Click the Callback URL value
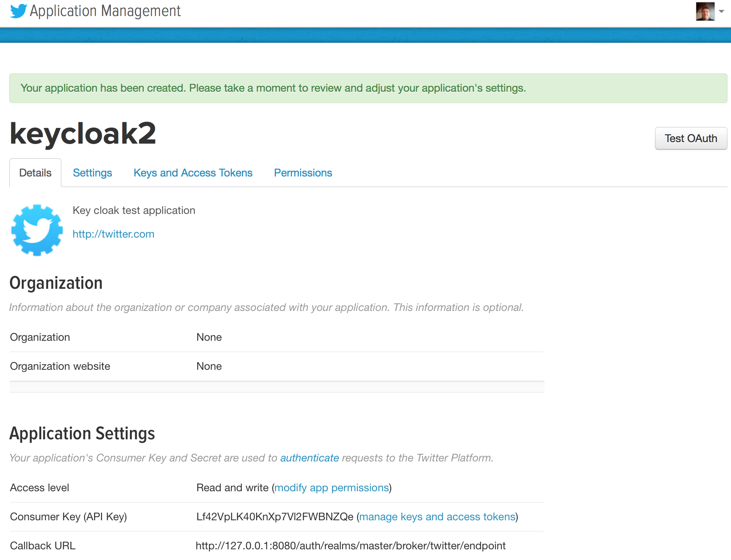This screenshot has height=560, width=731. [350, 545]
